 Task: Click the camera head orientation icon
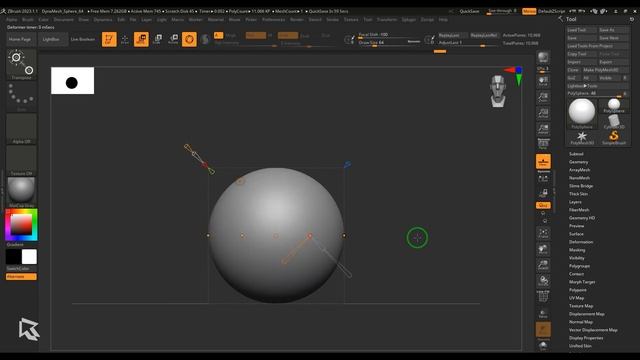(498, 91)
